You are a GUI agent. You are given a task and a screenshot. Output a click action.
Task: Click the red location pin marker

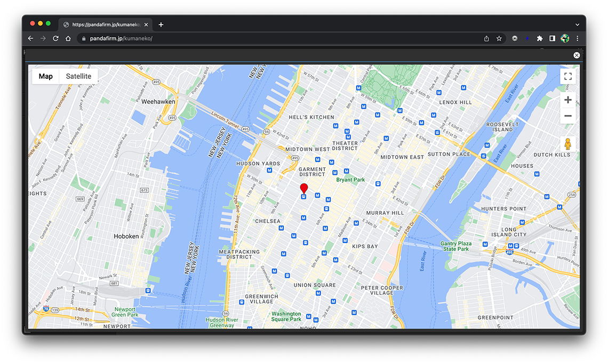[304, 188]
